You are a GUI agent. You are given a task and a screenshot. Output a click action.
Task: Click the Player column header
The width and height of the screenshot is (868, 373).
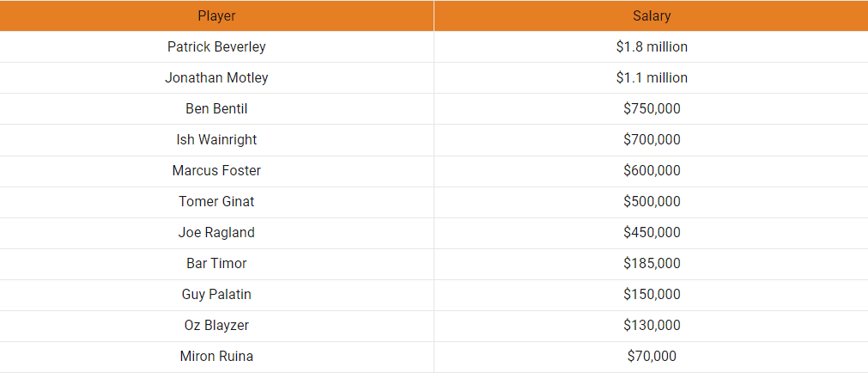click(216, 15)
